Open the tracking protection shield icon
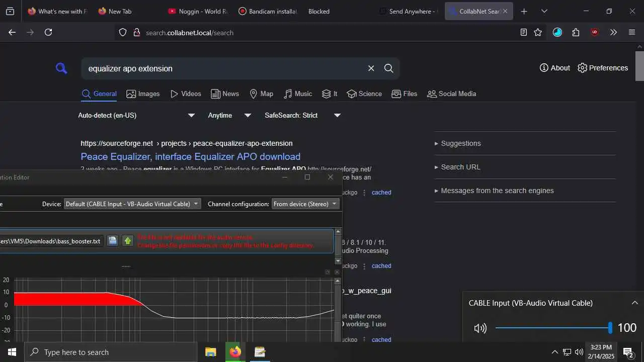644x362 pixels. (123, 33)
